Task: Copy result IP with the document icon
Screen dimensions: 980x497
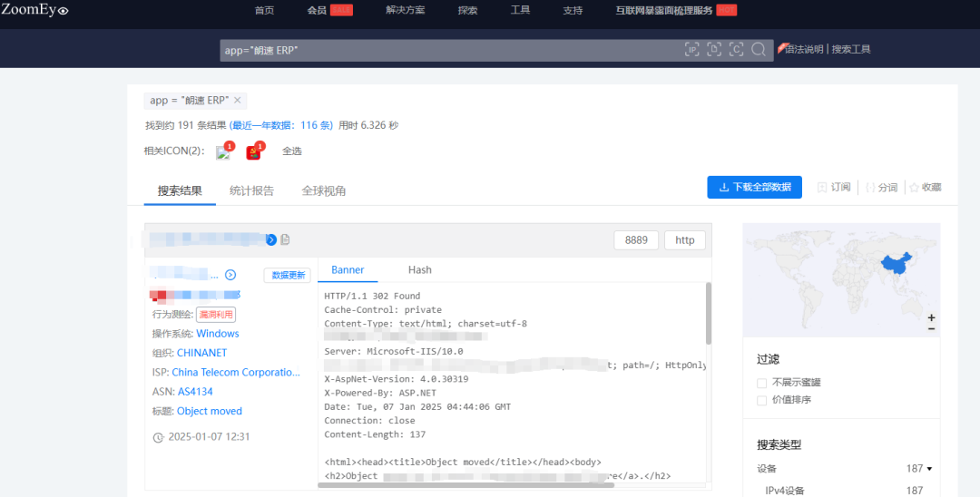Action: (286, 239)
